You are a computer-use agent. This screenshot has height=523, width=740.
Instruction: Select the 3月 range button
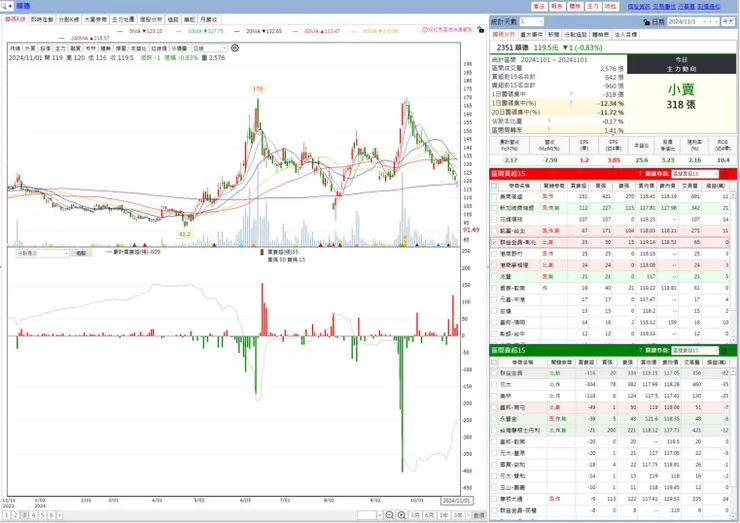click(x=415, y=515)
